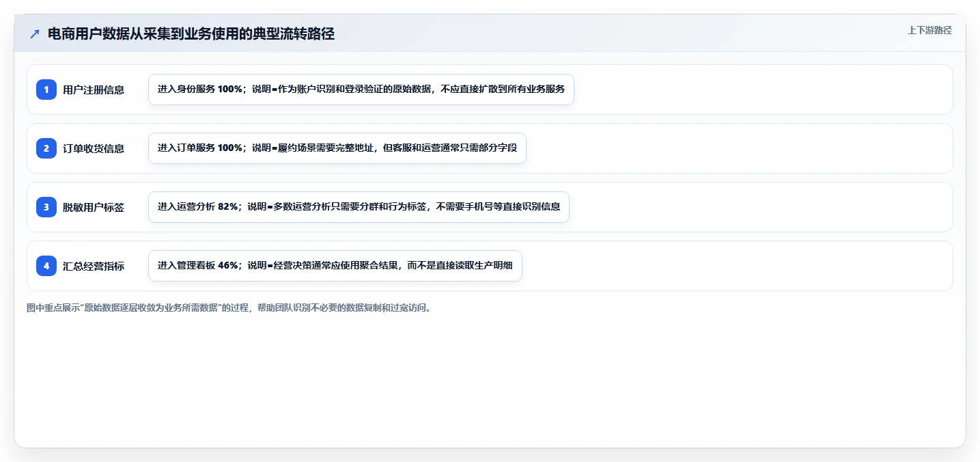Open the '进入运营分析 82%' description box
This screenshot has width=980, height=462.
tap(359, 207)
